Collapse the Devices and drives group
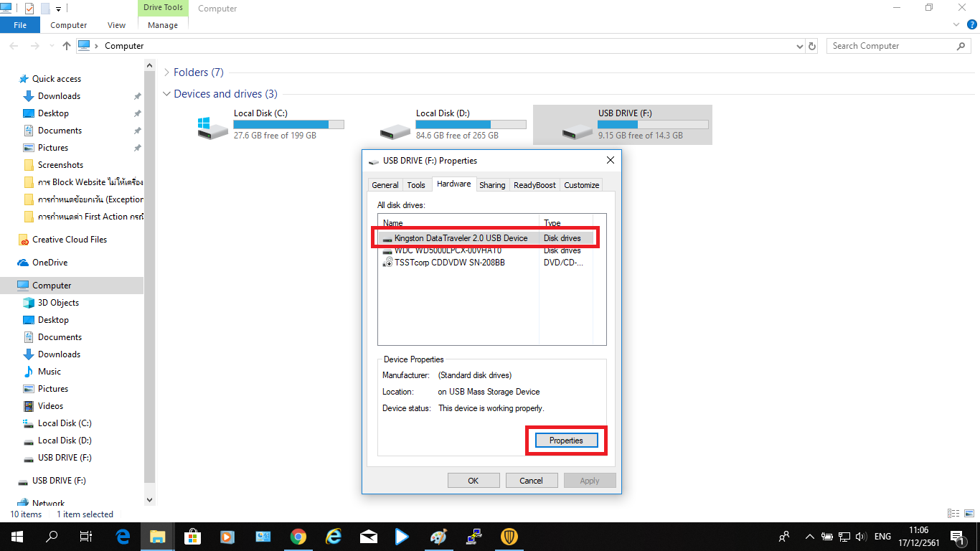980x551 pixels. click(x=167, y=94)
